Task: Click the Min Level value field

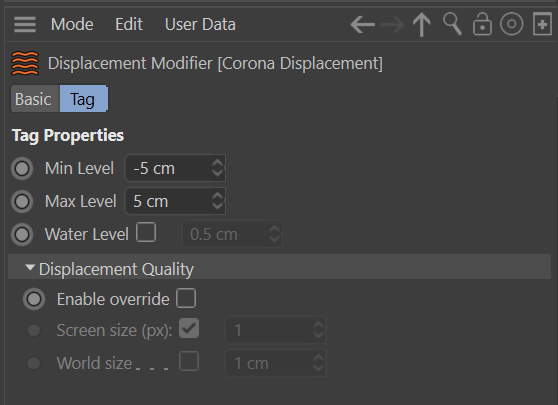Action: (x=175, y=168)
